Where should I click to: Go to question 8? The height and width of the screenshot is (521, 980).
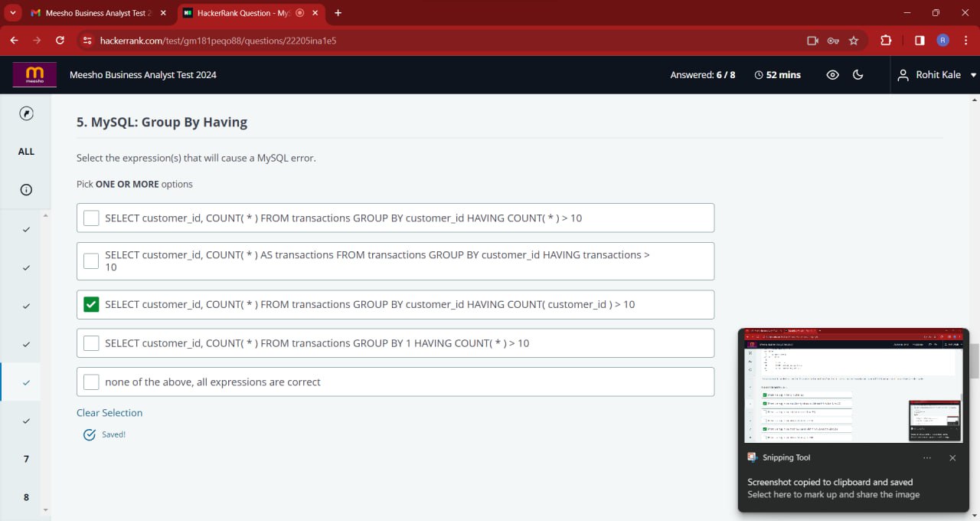coord(26,496)
